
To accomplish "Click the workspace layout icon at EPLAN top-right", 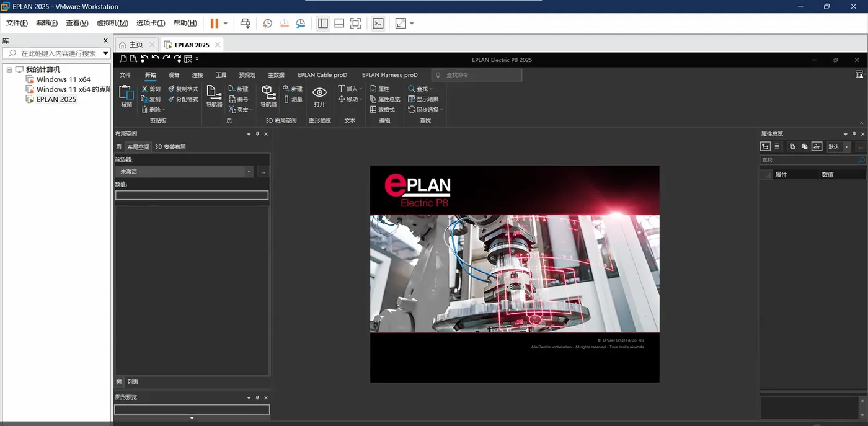I will pyautogui.click(x=859, y=74).
